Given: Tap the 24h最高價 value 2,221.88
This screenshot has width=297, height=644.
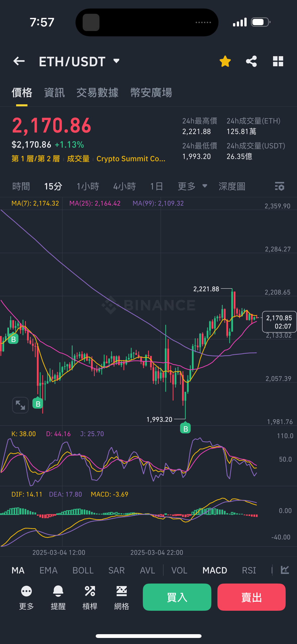Looking at the screenshot, I should click(196, 132).
